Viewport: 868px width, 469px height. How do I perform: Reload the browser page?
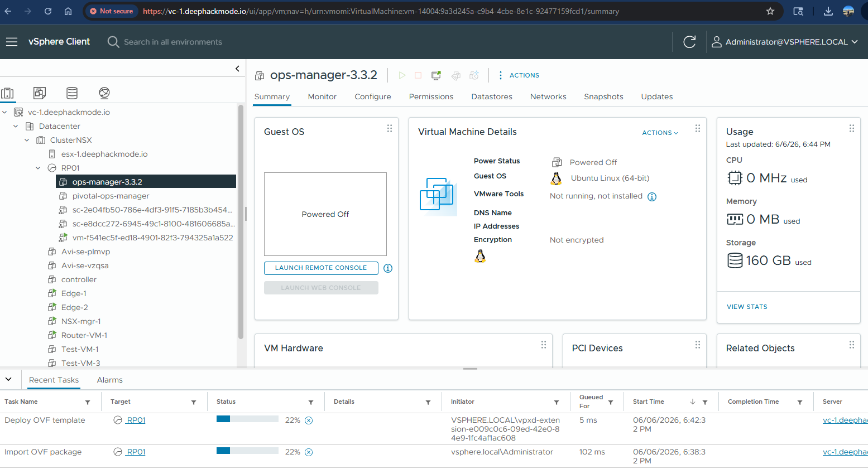[x=48, y=11]
